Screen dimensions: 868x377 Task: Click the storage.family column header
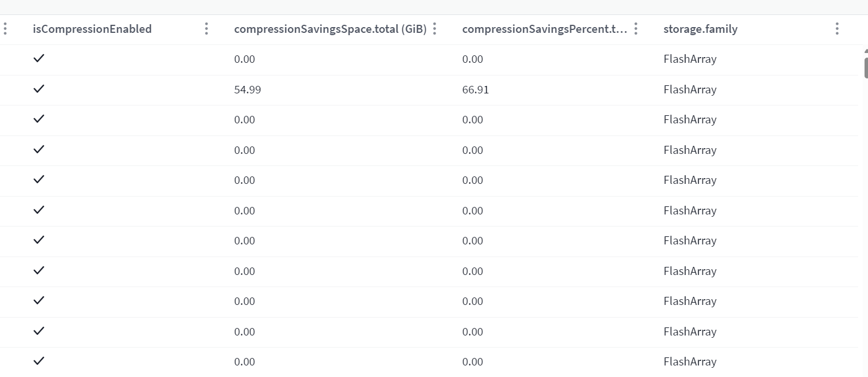(x=700, y=28)
